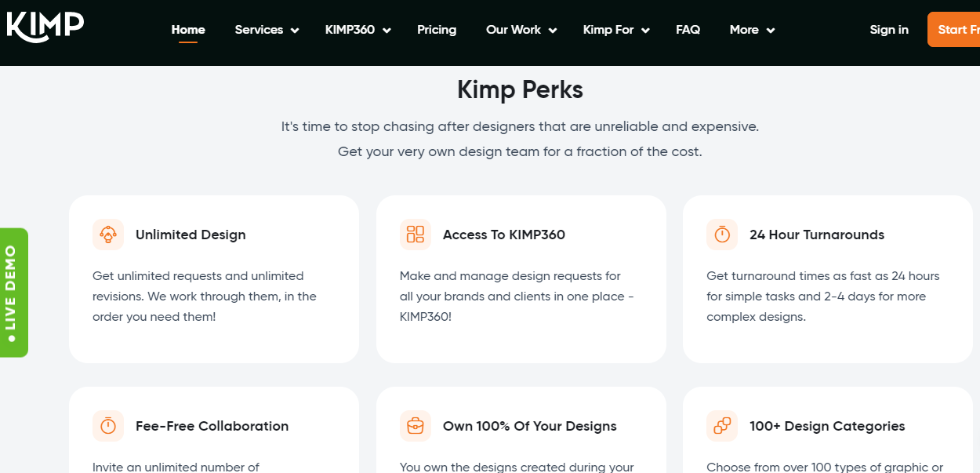Click the 24 Hour Turnarounds stopwatch icon

[x=722, y=235]
